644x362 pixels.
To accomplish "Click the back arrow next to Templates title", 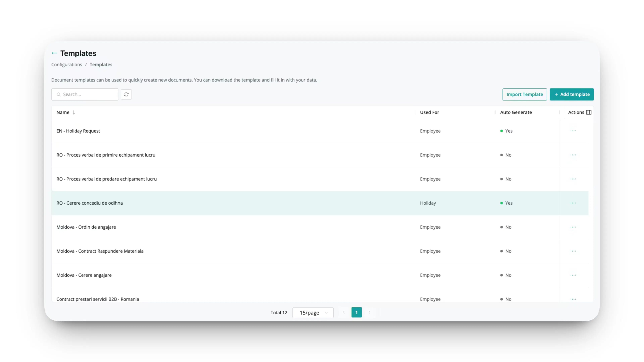I will [x=54, y=53].
